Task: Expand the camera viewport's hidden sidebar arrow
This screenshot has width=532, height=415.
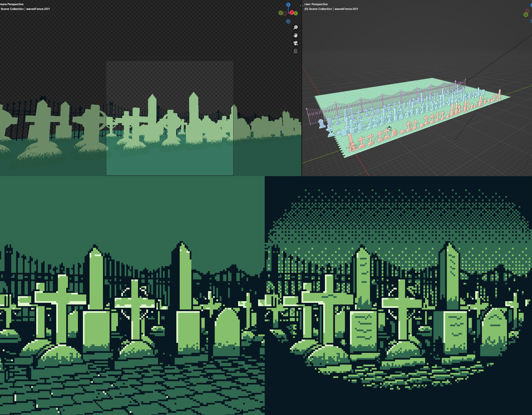Action: click(x=300, y=5)
